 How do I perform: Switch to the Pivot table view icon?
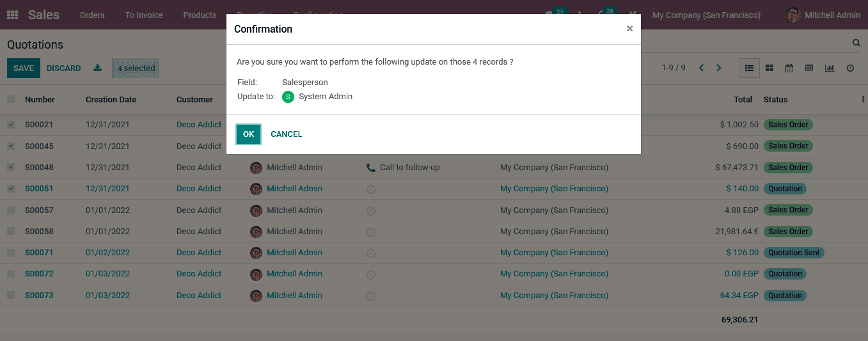(809, 68)
